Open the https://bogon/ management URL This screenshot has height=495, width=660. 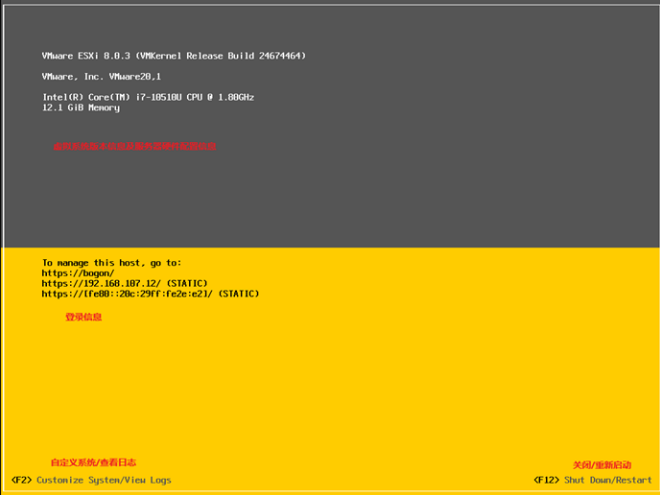click(x=78, y=273)
